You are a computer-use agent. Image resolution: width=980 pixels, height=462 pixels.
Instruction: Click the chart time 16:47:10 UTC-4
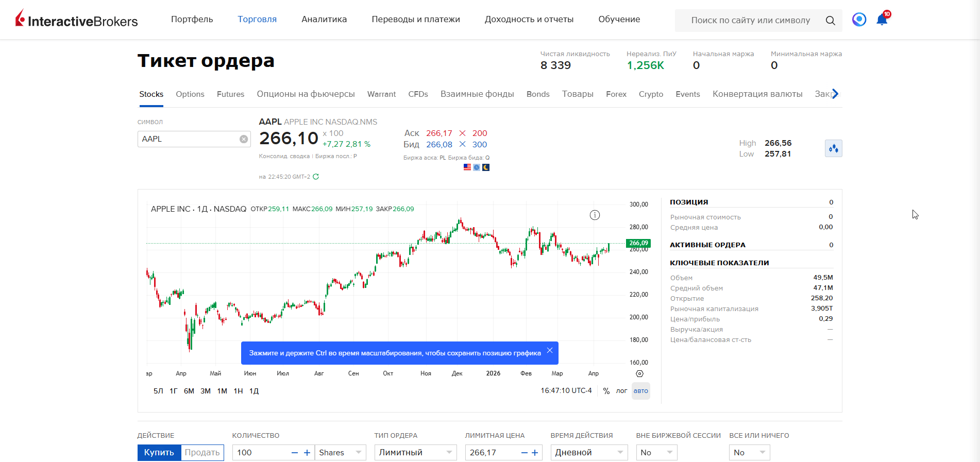point(566,391)
